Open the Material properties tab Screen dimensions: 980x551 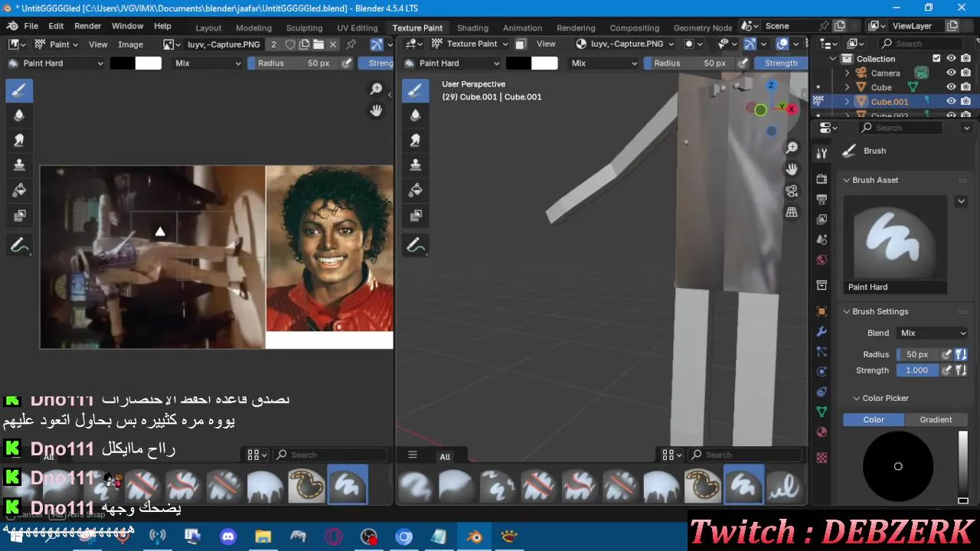point(822,432)
